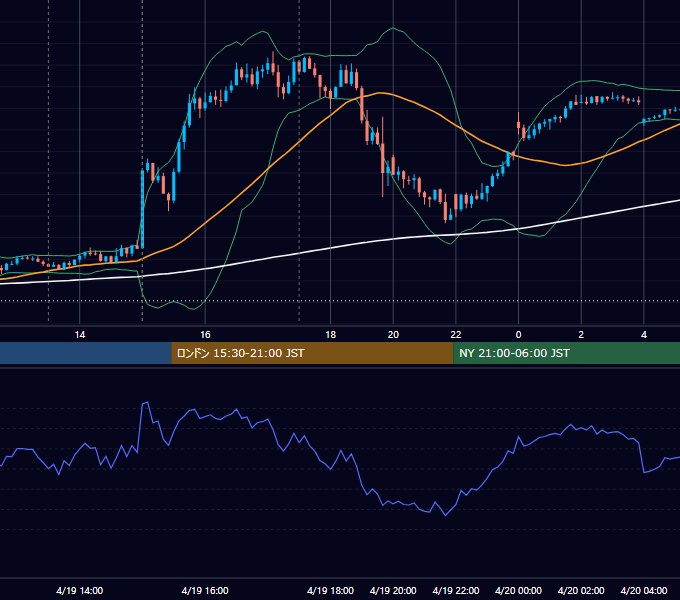Select the 18 hour axis label
680x600 pixels.
coord(330,335)
